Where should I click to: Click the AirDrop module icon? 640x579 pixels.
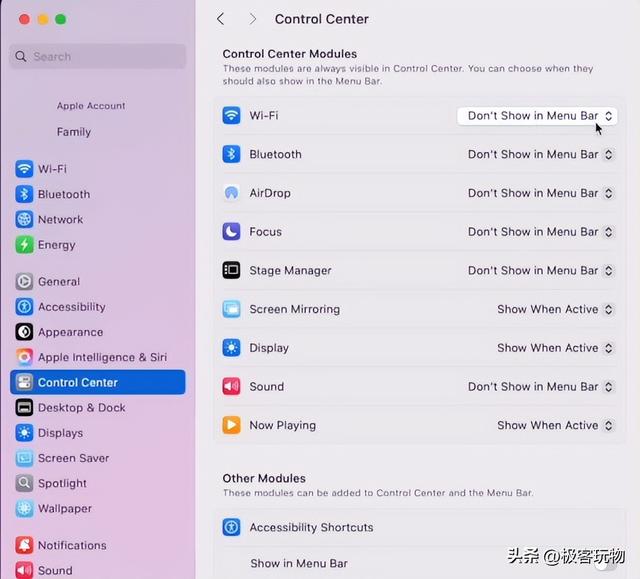[231, 193]
